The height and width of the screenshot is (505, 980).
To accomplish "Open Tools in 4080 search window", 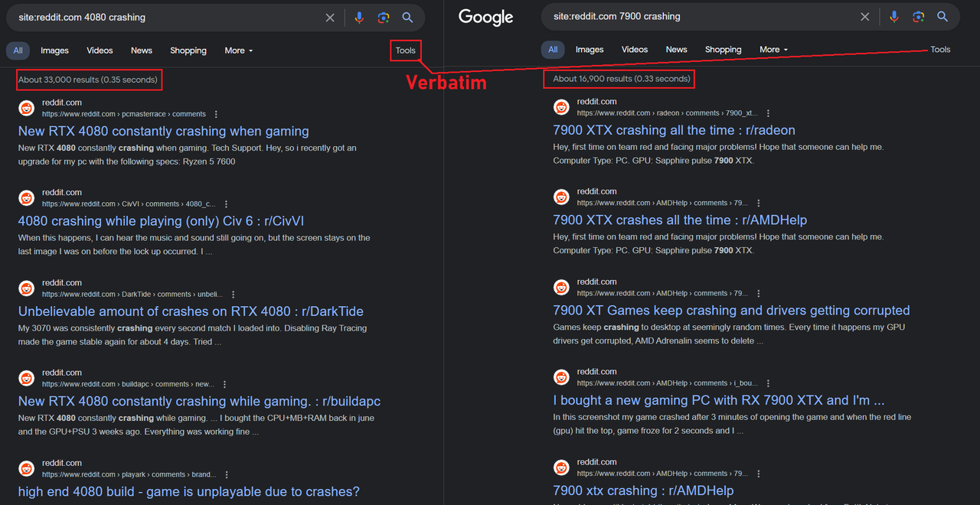I will [406, 50].
